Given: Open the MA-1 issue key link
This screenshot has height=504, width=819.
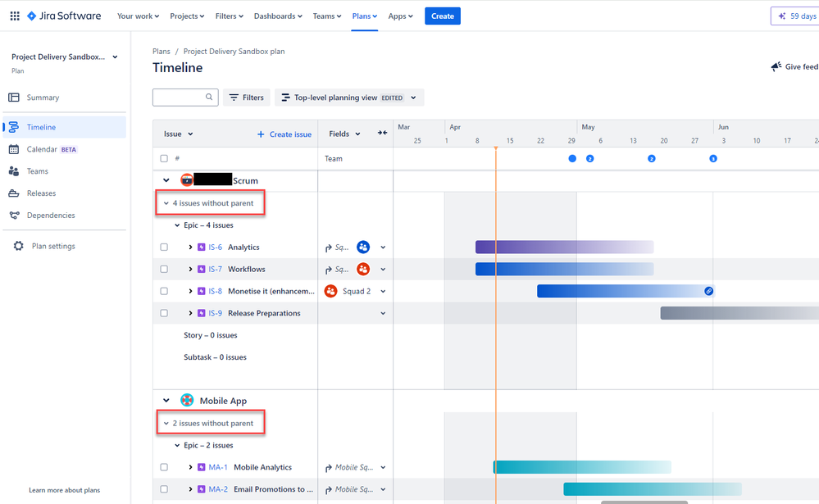Looking at the screenshot, I should tap(218, 467).
